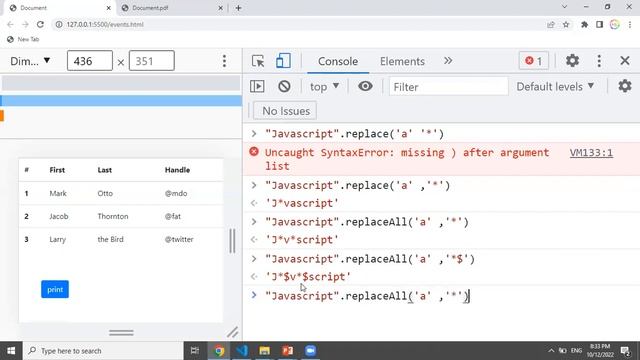Go forward in browser history

(x=25, y=24)
